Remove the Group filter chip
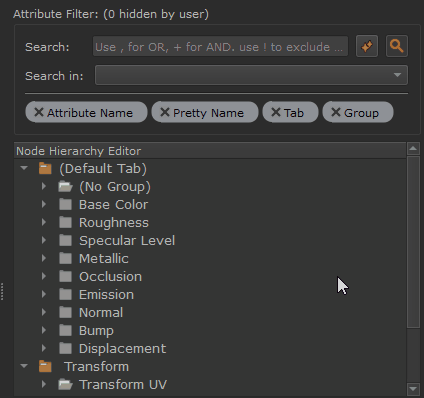 [336, 112]
